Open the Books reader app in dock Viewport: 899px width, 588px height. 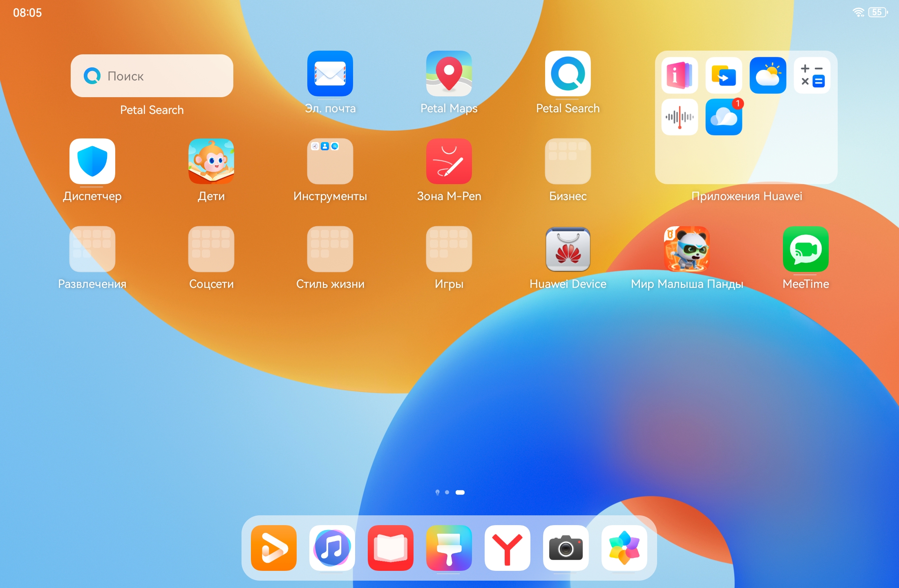click(x=391, y=548)
